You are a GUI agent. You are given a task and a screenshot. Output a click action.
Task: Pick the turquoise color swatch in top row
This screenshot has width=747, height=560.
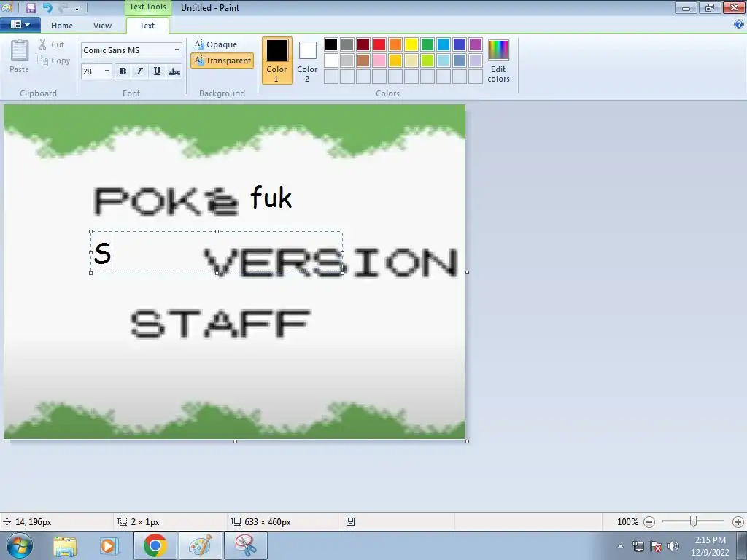click(444, 44)
